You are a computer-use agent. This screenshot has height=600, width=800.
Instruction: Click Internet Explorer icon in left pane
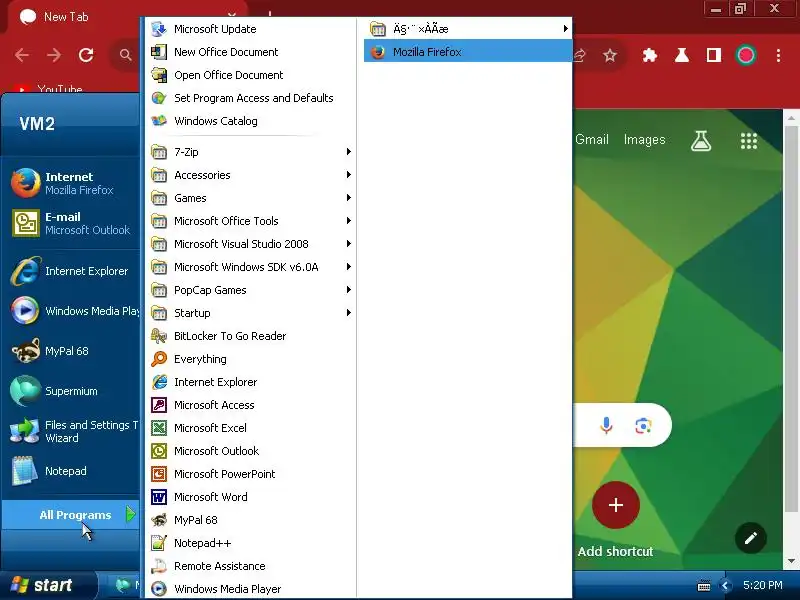(25, 271)
